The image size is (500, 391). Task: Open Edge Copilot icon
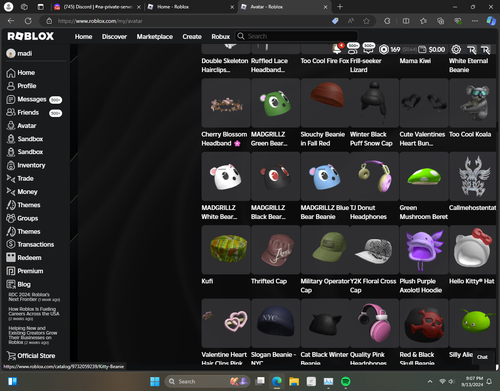tap(491, 21)
